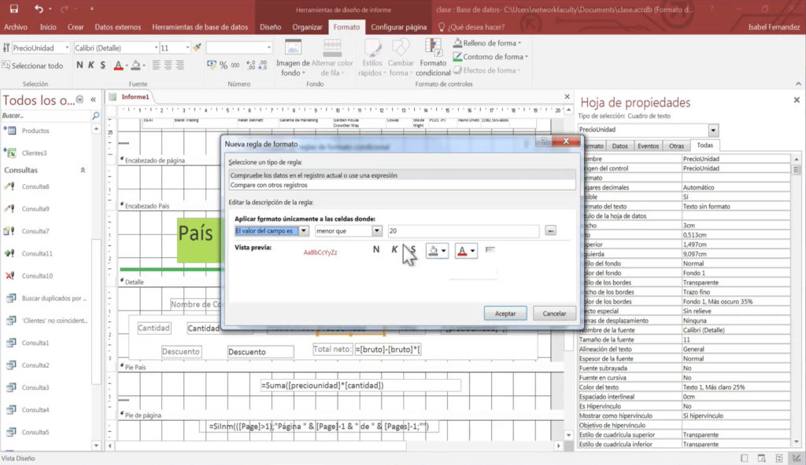Open dialog background fill color picker

tap(437, 250)
